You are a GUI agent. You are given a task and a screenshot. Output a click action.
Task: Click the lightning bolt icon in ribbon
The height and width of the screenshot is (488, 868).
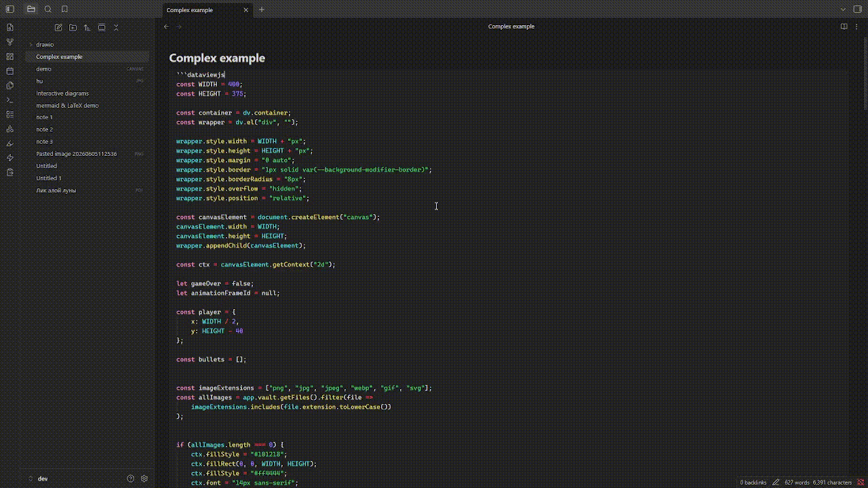(x=9, y=158)
